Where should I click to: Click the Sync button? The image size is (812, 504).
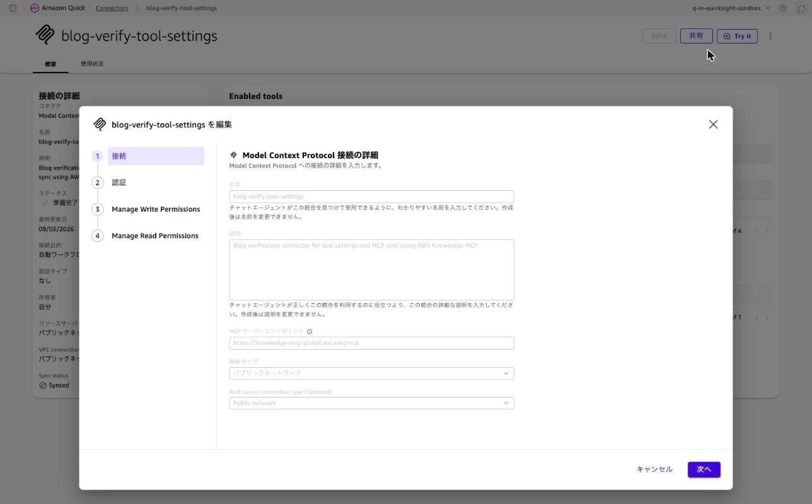(659, 36)
